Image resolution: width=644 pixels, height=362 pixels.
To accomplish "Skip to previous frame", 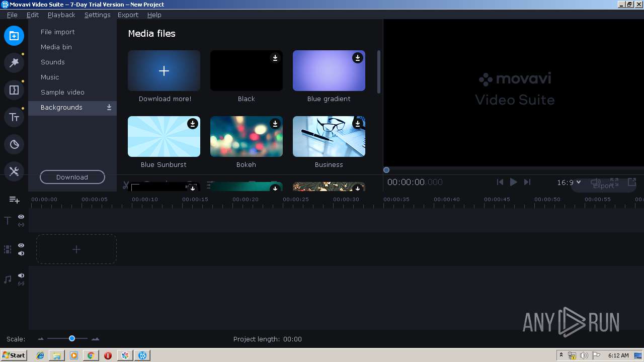I will pos(500,182).
